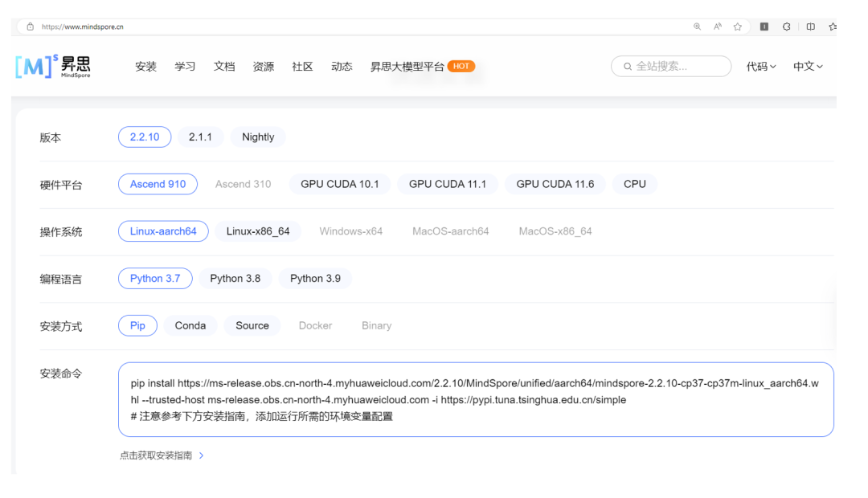This screenshot has width=868, height=498.
Task: Choose the Linux-x86_64 operating system
Action: 257,231
